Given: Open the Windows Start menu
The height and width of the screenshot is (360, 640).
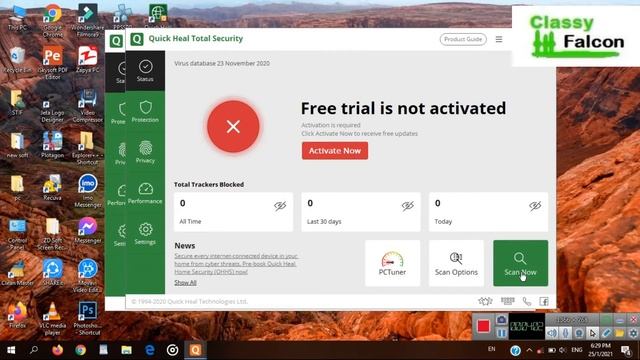Looking at the screenshot, I should coord(11,350).
